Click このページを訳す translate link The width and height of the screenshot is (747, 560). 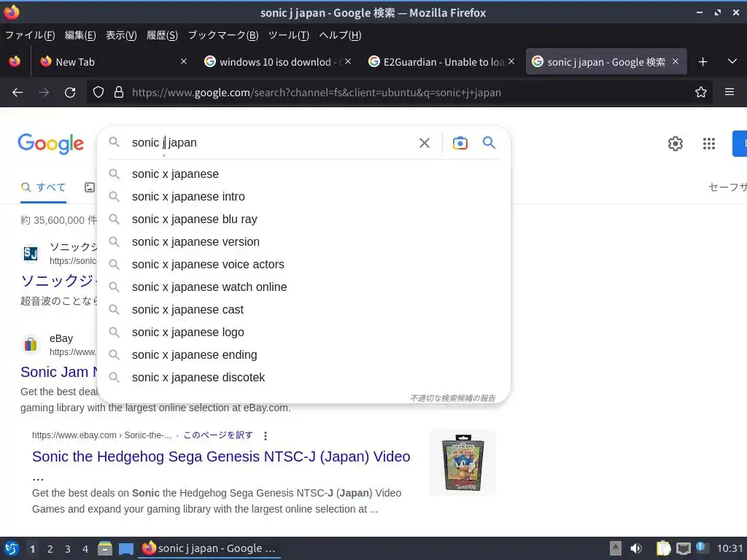pos(217,435)
